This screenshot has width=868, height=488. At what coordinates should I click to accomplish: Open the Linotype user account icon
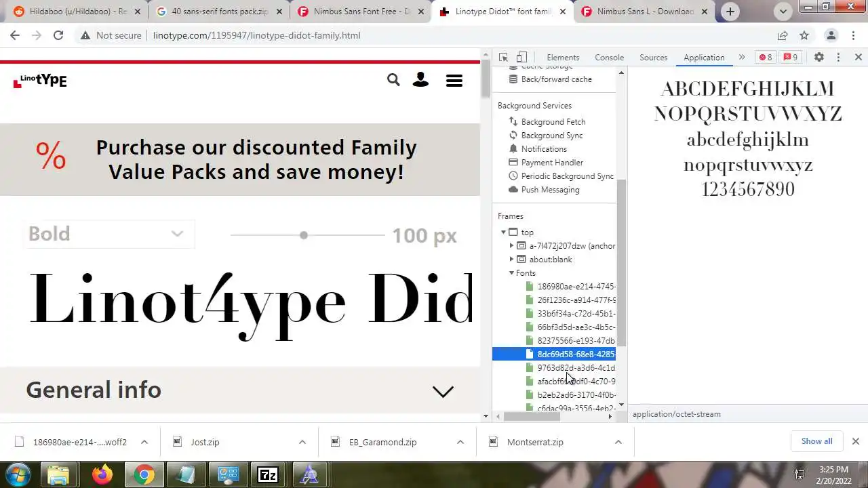[x=420, y=80]
